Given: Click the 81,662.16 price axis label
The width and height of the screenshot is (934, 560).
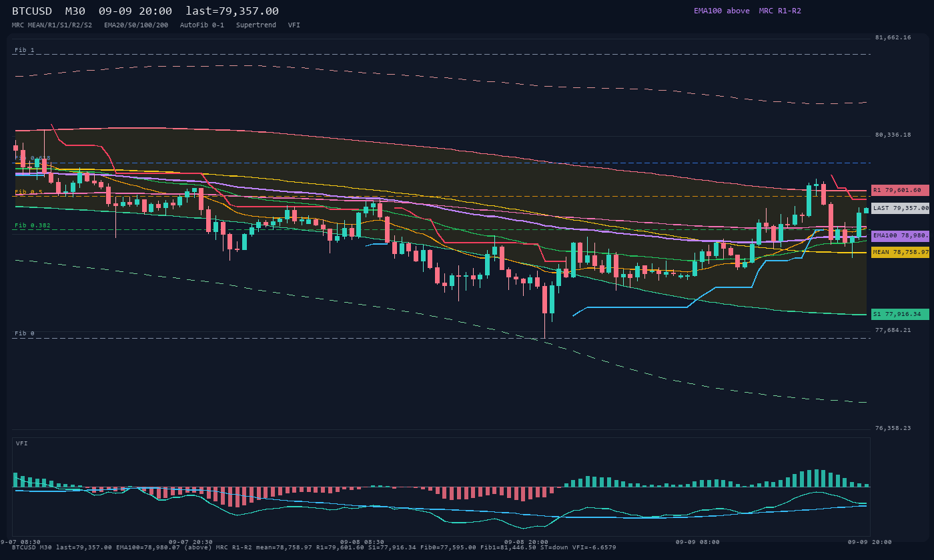Looking at the screenshot, I should click(893, 37).
